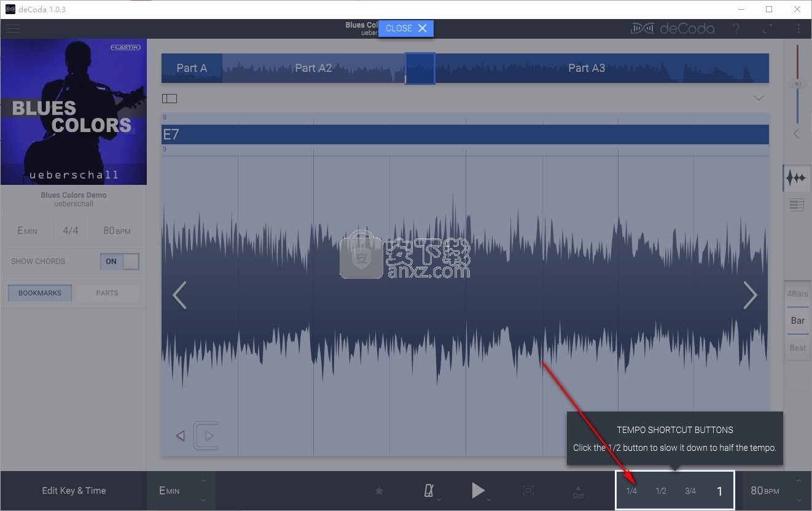Click the loop bracket icon

coord(206,435)
